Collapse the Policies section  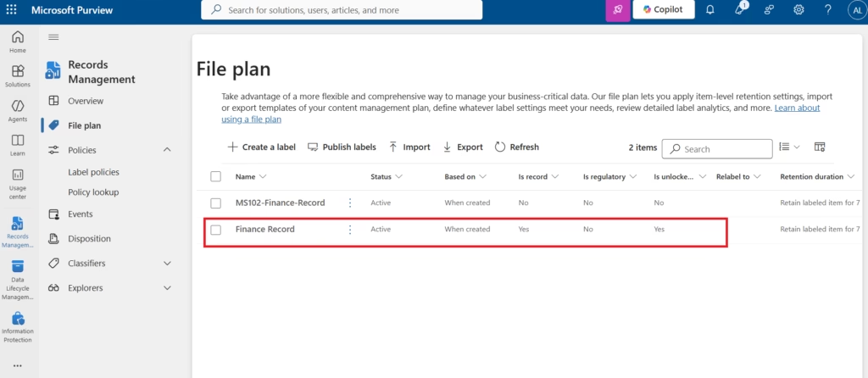pyautogui.click(x=167, y=150)
